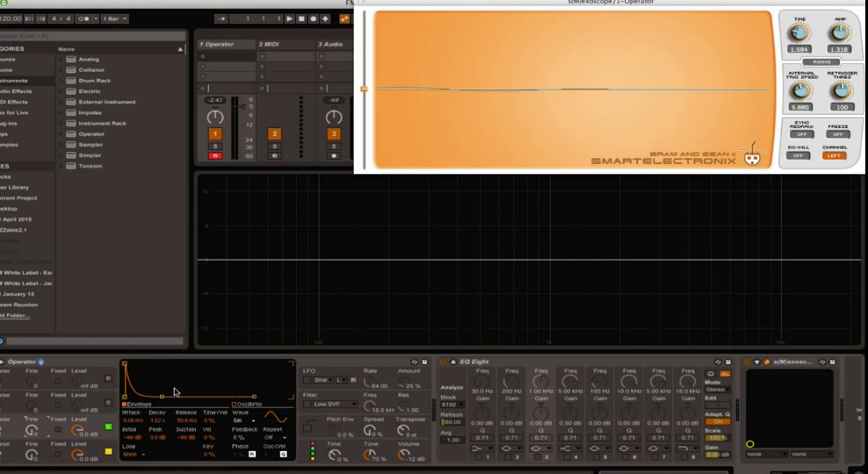Solo track 1 Operator
Screen dimensions: 868x474
click(214, 146)
